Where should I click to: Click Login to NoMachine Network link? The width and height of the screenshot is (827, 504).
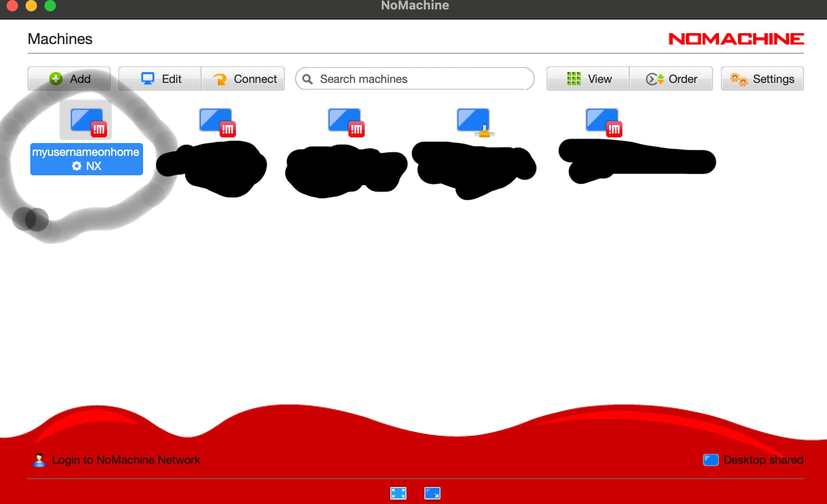click(x=126, y=460)
